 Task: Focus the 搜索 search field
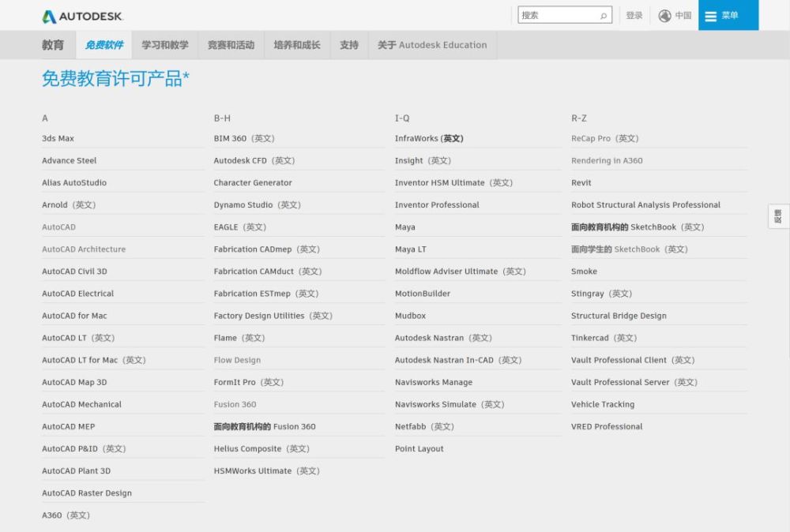pyautogui.click(x=565, y=15)
